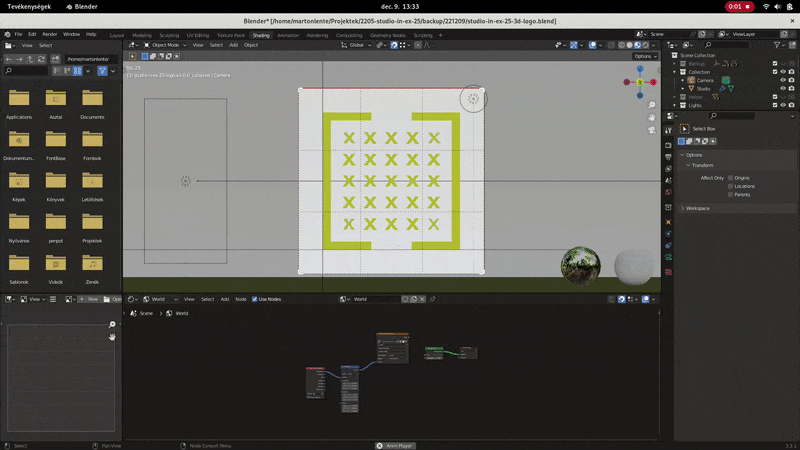
Task: Switch to the Compositing workspace tab
Action: coord(349,35)
